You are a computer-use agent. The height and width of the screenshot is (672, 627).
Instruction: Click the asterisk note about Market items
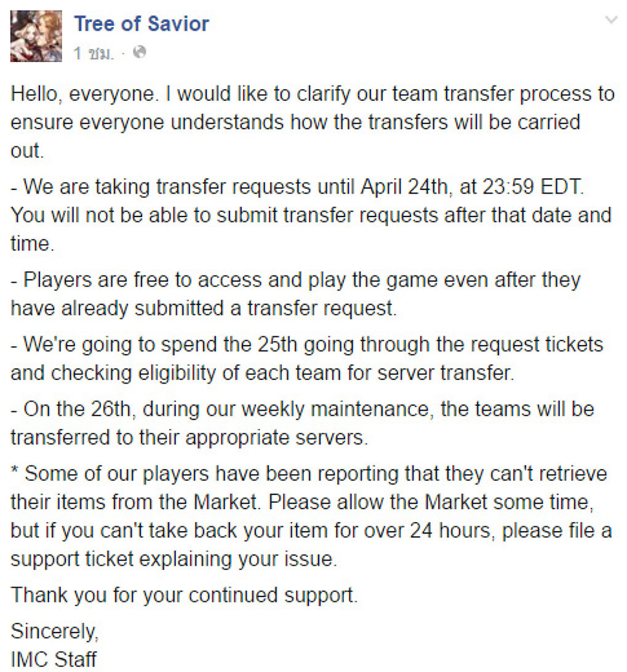tap(309, 473)
